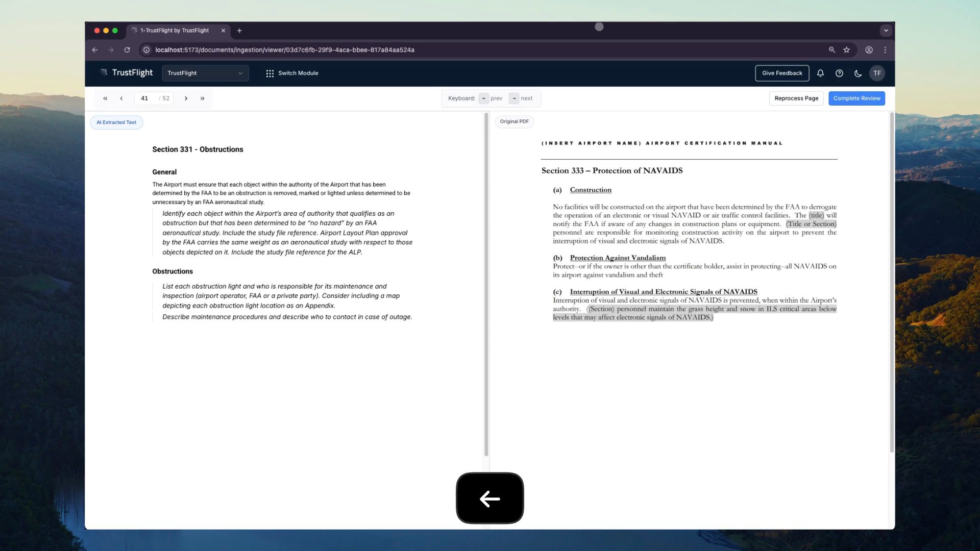Viewport: 980px width, 551px height.
Task: Click the Reprocess Page button
Action: tap(796, 98)
